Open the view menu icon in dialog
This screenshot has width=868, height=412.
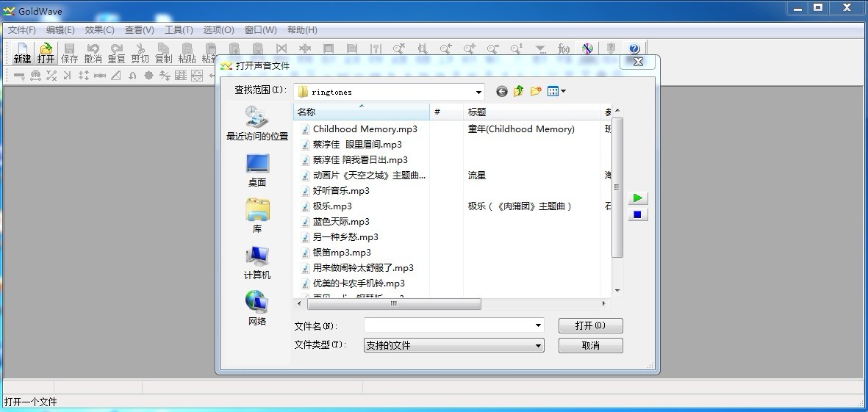556,91
